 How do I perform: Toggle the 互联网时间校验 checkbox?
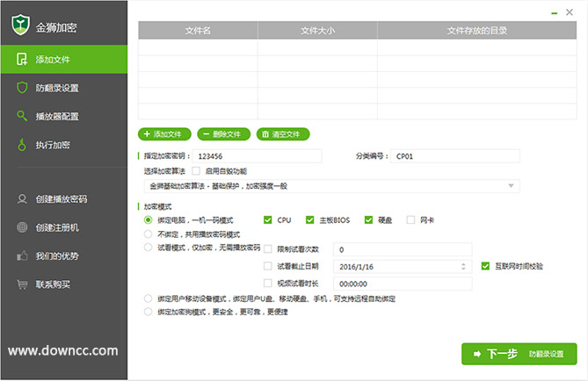point(485,265)
